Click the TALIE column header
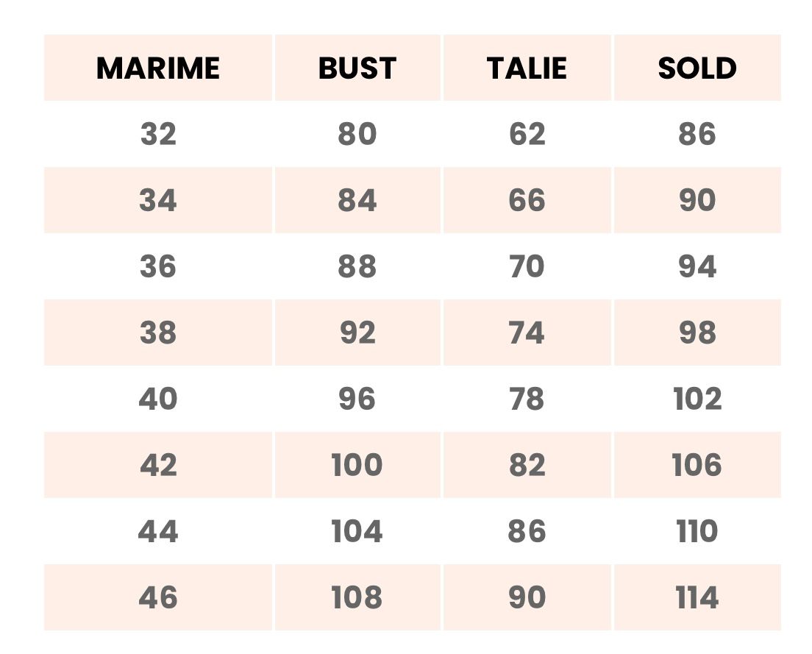812x654 pixels. [527, 68]
